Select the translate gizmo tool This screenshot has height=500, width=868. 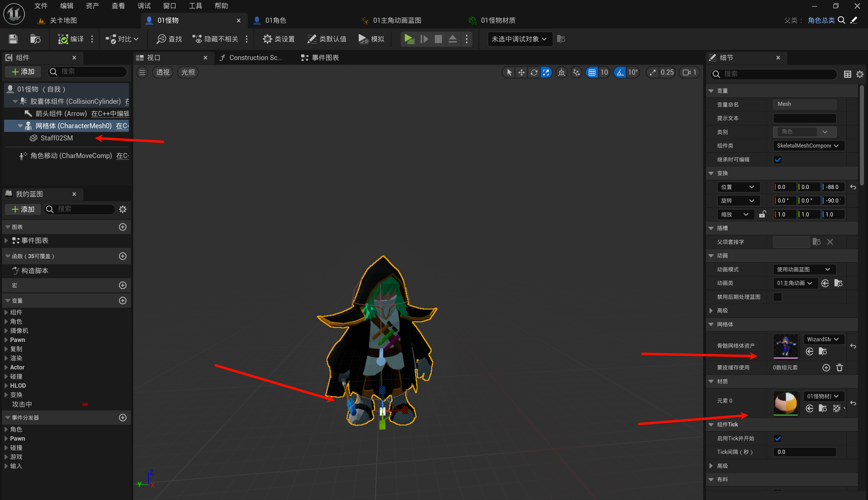coord(521,73)
